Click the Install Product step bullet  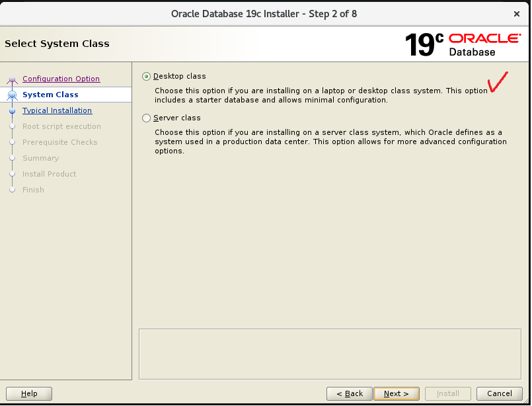pyautogui.click(x=12, y=174)
